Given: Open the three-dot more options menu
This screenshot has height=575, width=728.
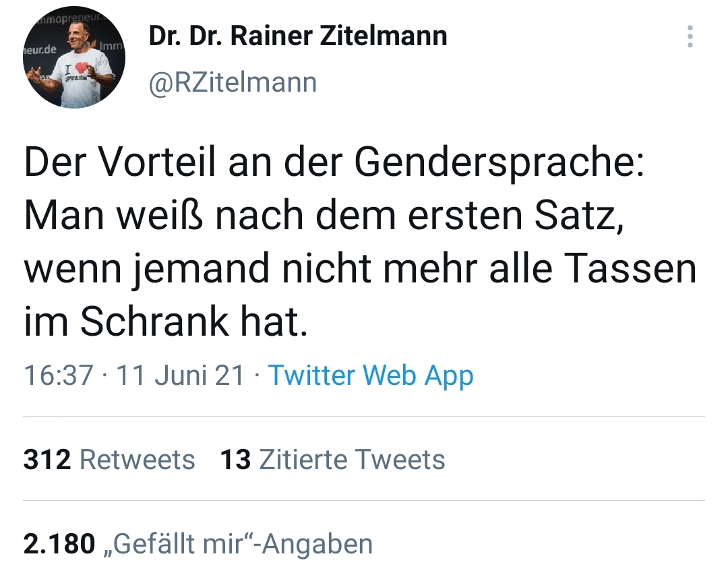Looking at the screenshot, I should pyautogui.click(x=690, y=36).
